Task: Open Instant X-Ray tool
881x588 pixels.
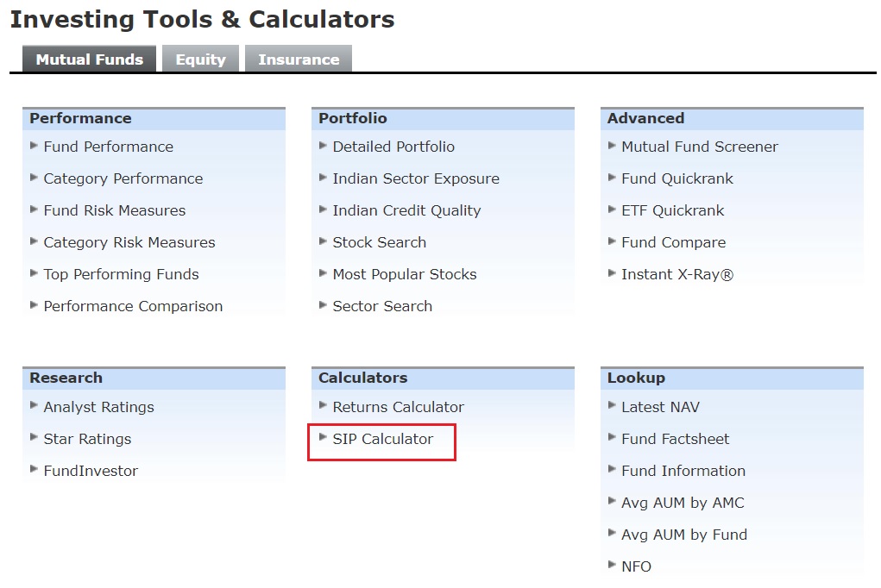Action: pyautogui.click(x=676, y=274)
